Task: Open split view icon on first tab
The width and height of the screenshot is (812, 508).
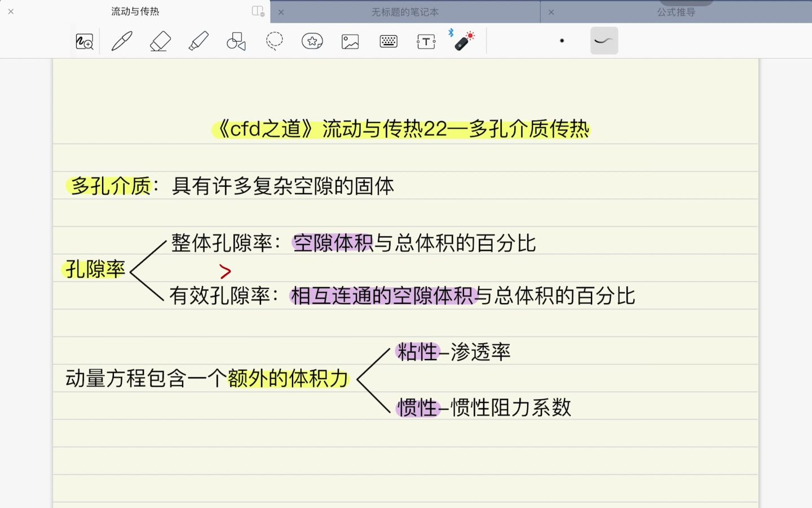Action: (258, 11)
